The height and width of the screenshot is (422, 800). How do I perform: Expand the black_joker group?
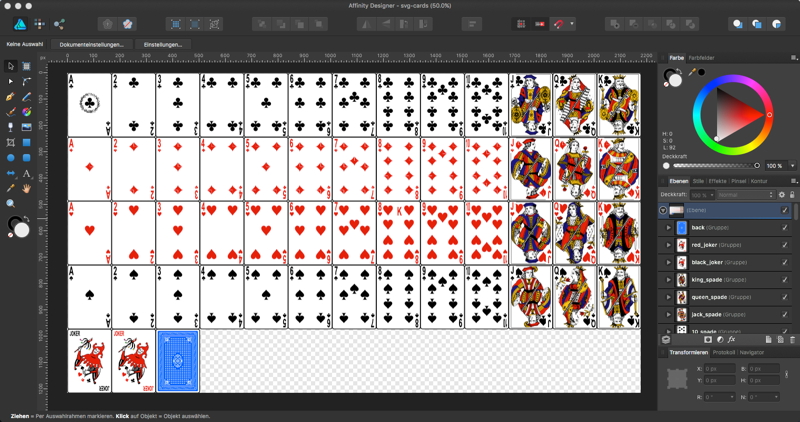668,262
